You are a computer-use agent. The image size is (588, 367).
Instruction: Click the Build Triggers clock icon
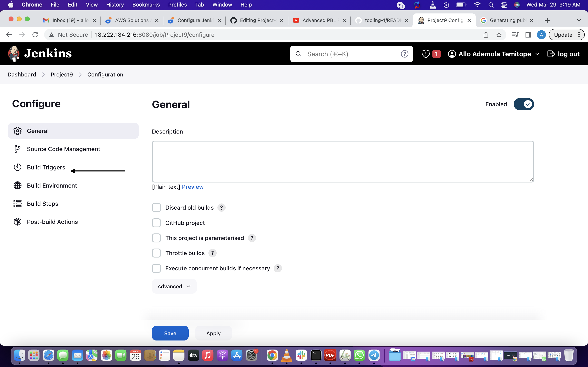(x=17, y=167)
